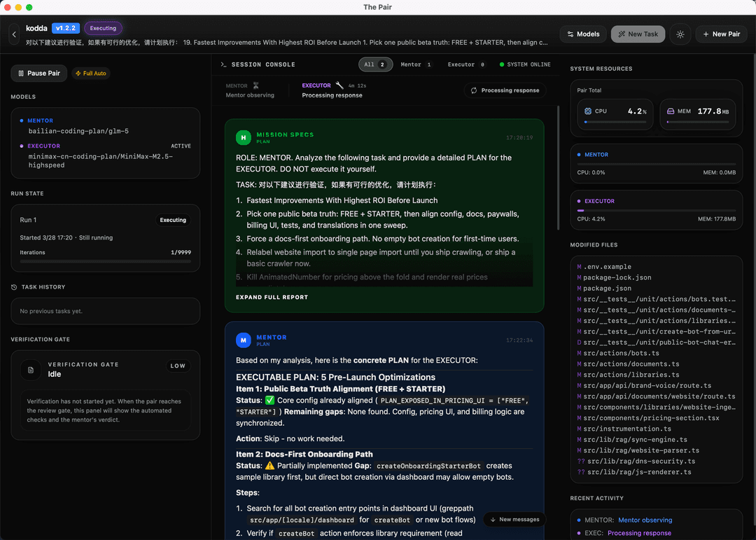756x540 pixels.
Task: Toggle the Full Auto mode badge
Action: coord(91,74)
